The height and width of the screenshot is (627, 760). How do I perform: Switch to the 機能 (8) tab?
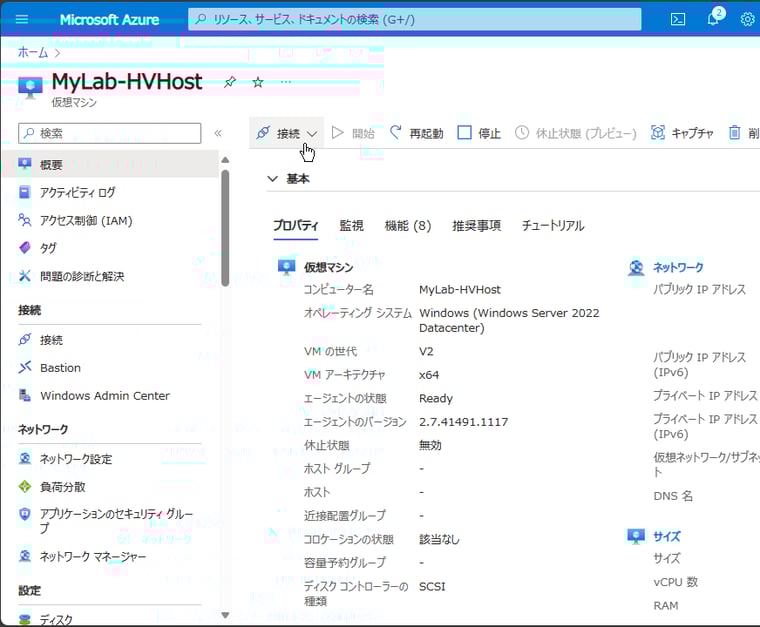click(408, 225)
